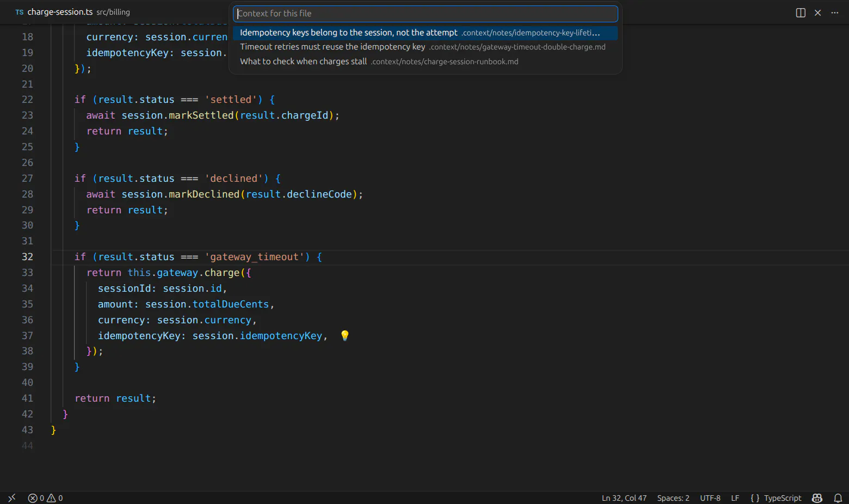Click the split editor right icon
This screenshot has width=849, height=504.
[801, 13]
